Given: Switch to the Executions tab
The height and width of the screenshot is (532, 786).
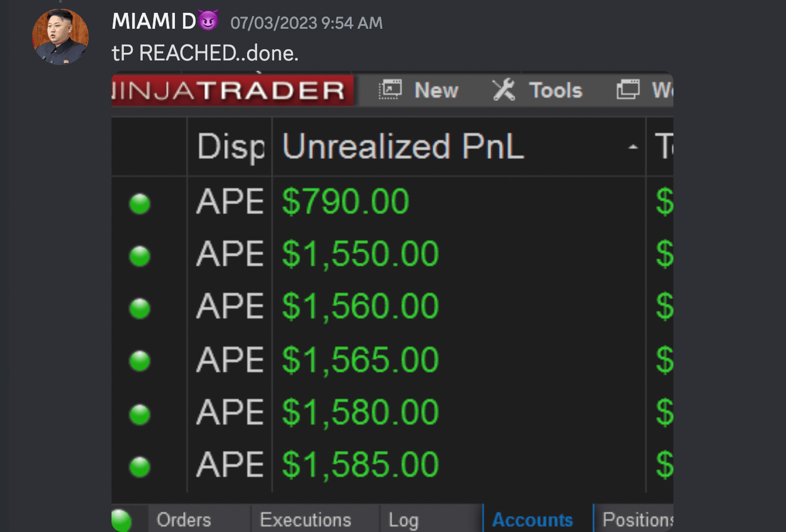Looking at the screenshot, I should pyautogui.click(x=305, y=520).
